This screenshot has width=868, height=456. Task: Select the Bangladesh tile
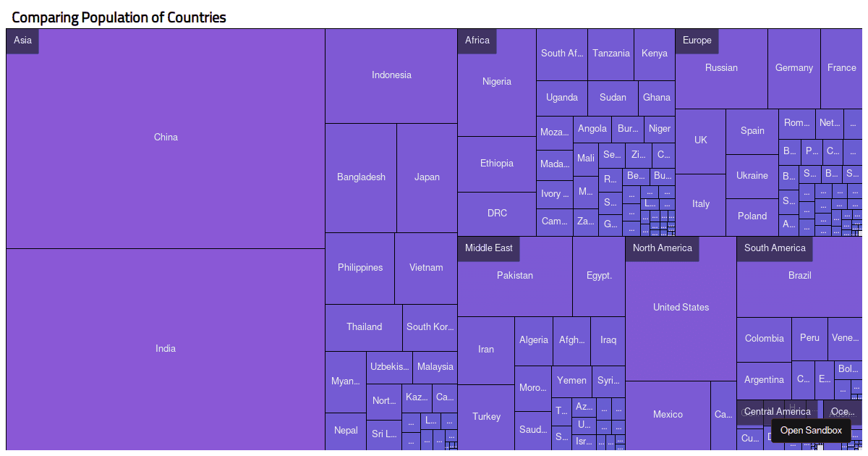tap(361, 177)
